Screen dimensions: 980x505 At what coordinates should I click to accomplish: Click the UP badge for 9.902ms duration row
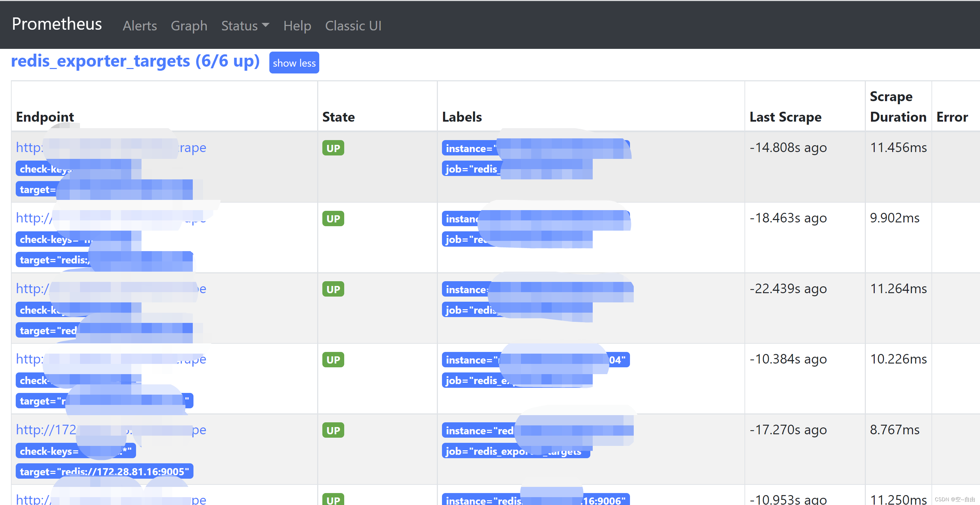coord(333,219)
